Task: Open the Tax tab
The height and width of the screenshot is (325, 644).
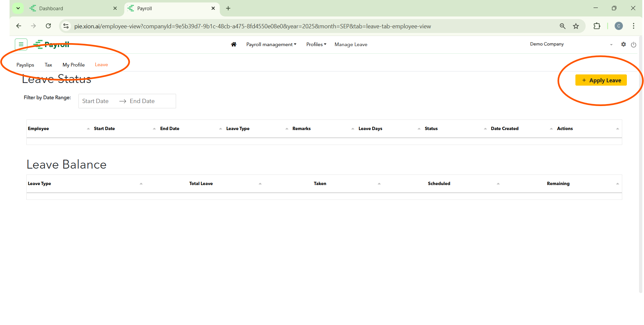Action: tap(48, 65)
